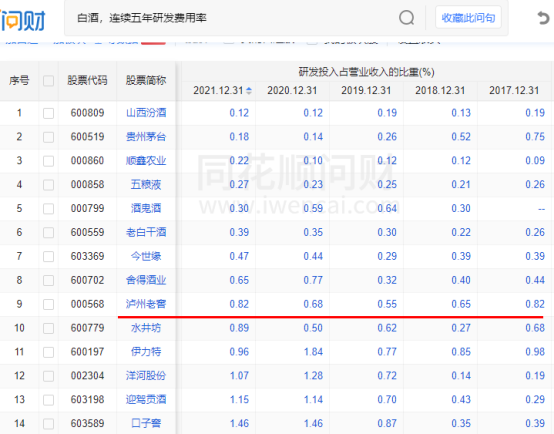Check the box for row 603589

point(48,424)
